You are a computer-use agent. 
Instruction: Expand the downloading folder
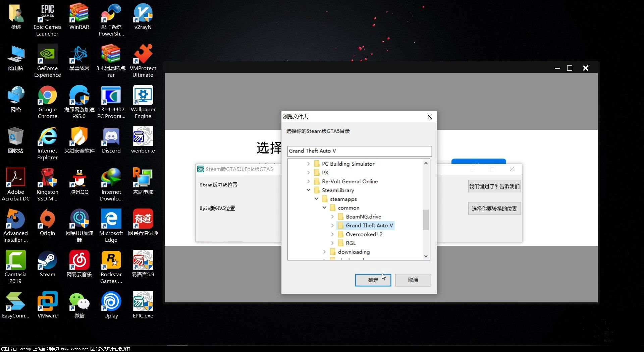324,252
